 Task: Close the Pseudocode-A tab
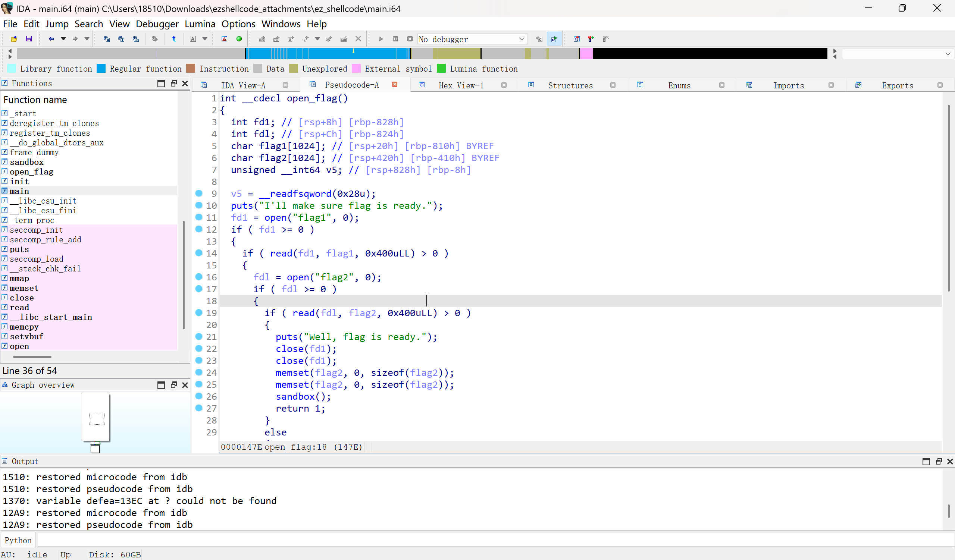coord(395,84)
